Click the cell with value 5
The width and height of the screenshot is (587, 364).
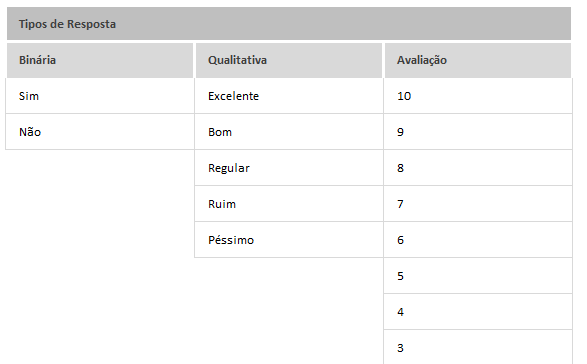[x=478, y=276]
